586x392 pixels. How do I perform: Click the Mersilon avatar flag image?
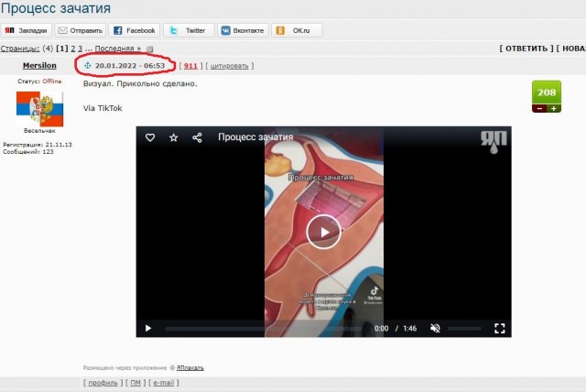pyautogui.click(x=39, y=109)
